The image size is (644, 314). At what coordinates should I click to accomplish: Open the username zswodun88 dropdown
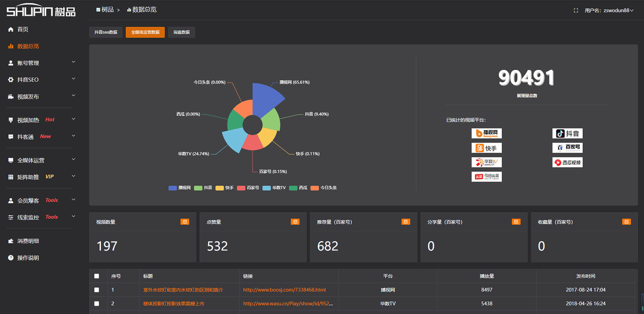pos(609,11)
